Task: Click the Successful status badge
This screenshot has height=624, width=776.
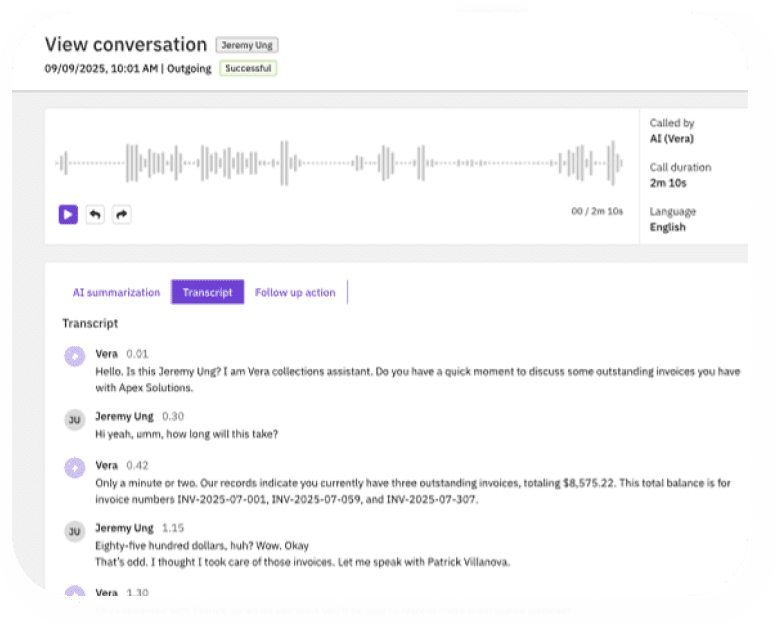Action: coord(248,68)
